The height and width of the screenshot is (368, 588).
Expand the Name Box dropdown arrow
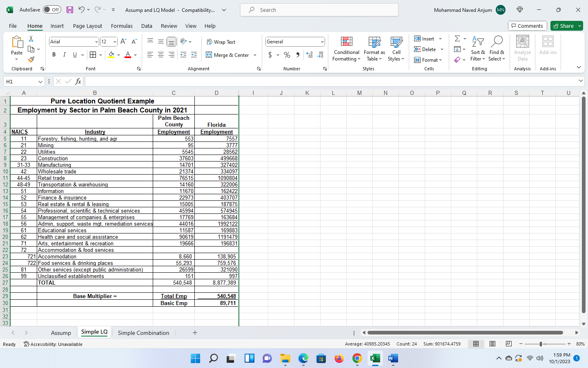(x=40, y=82)
